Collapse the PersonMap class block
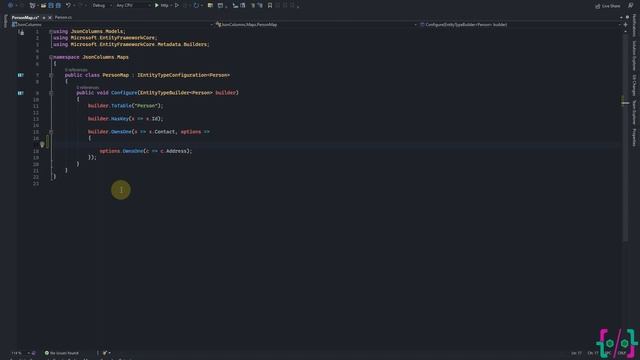This screenshot has height=360, width=640. (x=51, y=75)
